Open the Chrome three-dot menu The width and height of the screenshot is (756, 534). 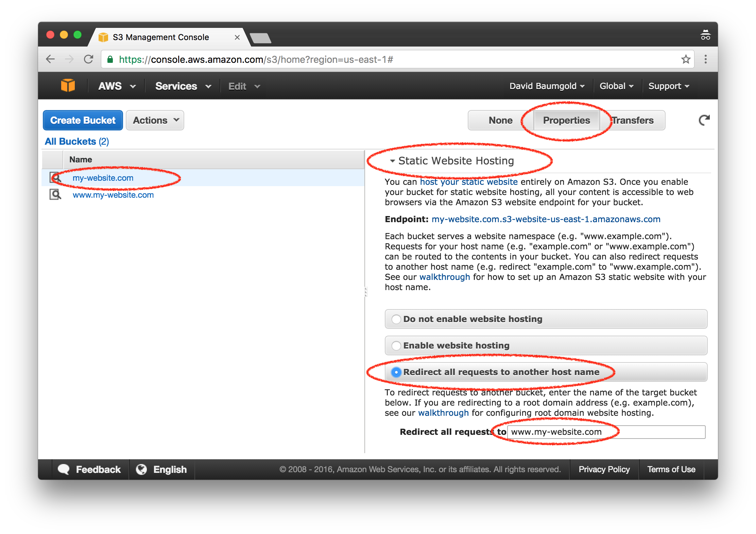click(x=706, y=59)
